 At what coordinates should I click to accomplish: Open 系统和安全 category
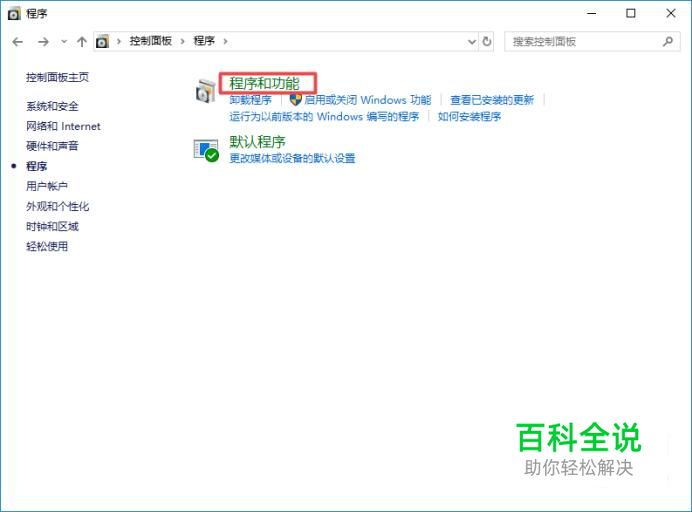tap(52, 106)
